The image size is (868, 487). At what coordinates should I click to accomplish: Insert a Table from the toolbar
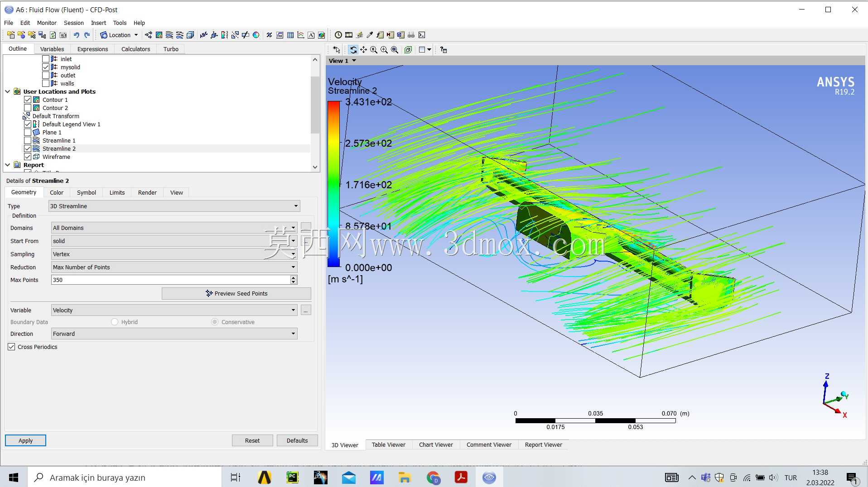click(290, 35)
